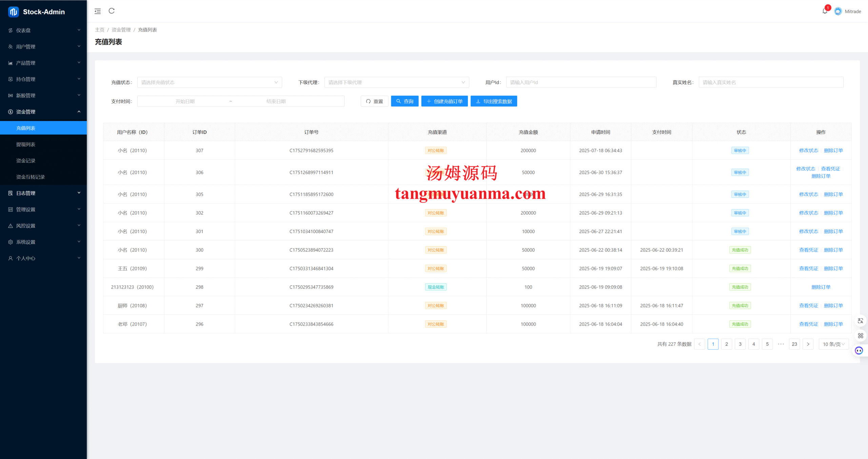Screen dimensions: 868x459
Task: Open 资金互转记录 menu item
Action: coord(31,177)
